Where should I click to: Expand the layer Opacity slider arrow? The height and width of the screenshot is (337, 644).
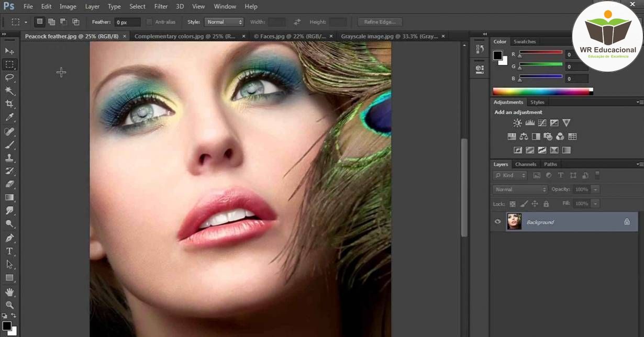coord(596,189)
